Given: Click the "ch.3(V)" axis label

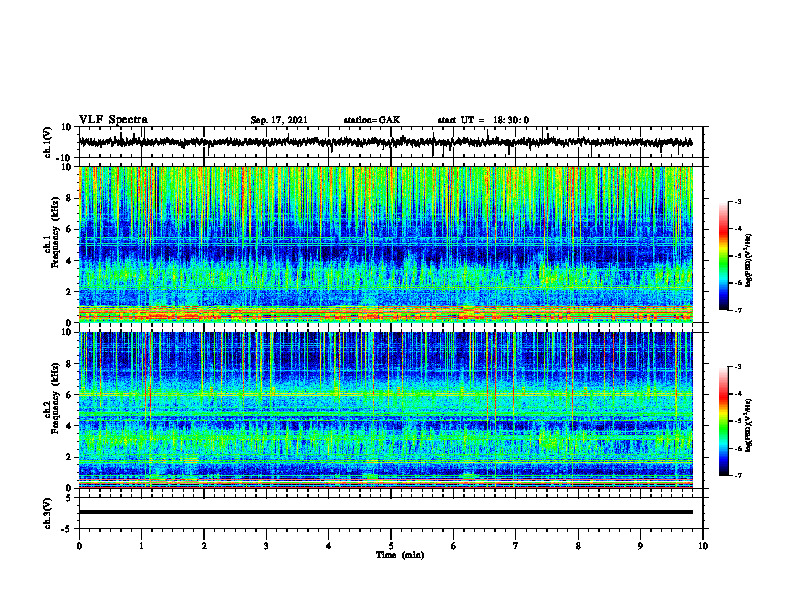Looking at the screenshot, I should (47, 513).
